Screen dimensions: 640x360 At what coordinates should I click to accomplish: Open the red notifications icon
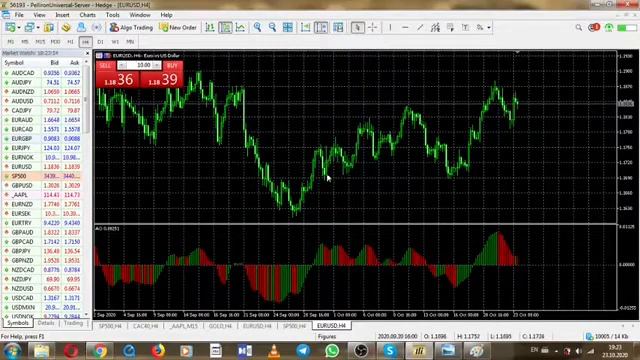point(594,27)
